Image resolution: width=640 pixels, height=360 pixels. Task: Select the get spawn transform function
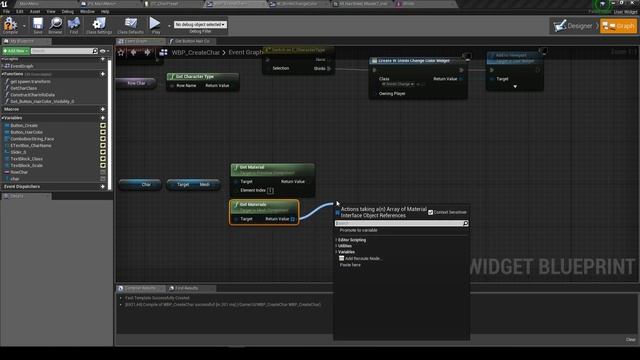coord(30,82)
